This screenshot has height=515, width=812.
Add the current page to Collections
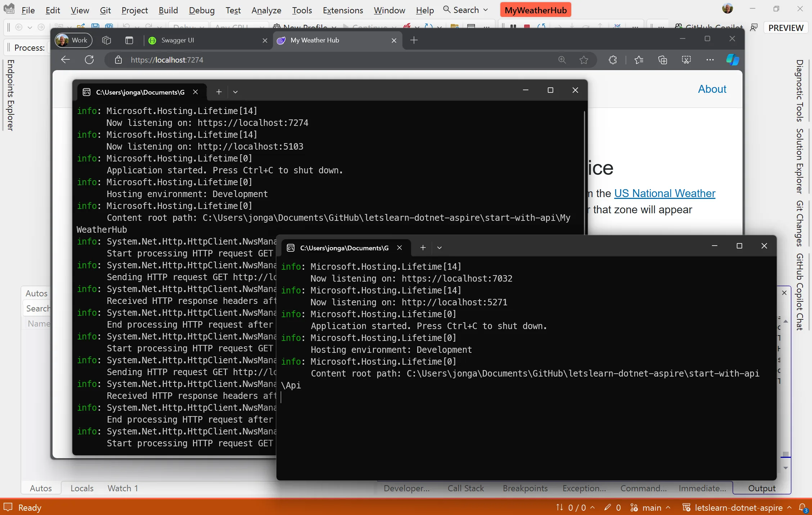tap(663, 60)
